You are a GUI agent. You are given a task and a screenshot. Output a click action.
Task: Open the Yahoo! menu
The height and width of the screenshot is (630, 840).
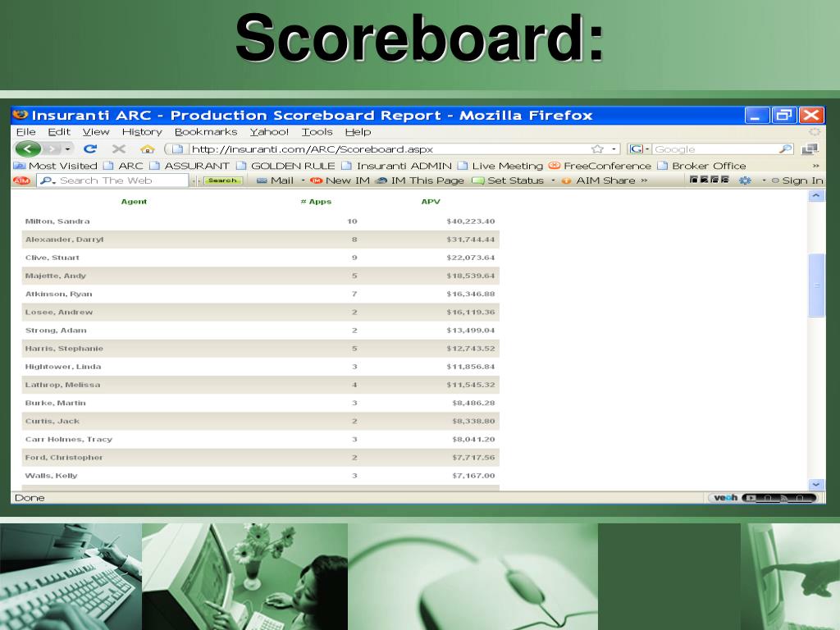tap(269, 132)
